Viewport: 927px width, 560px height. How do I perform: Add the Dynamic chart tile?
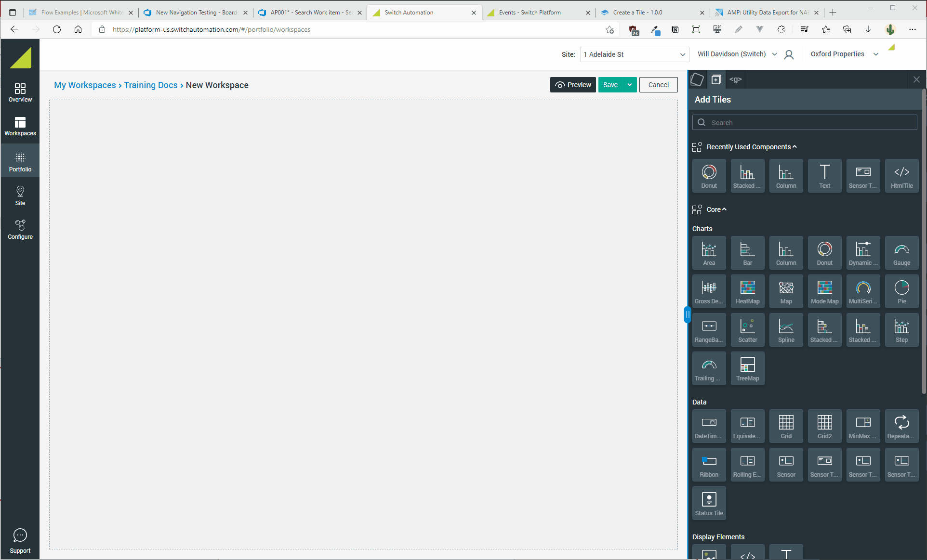click(x=863, y=253)
